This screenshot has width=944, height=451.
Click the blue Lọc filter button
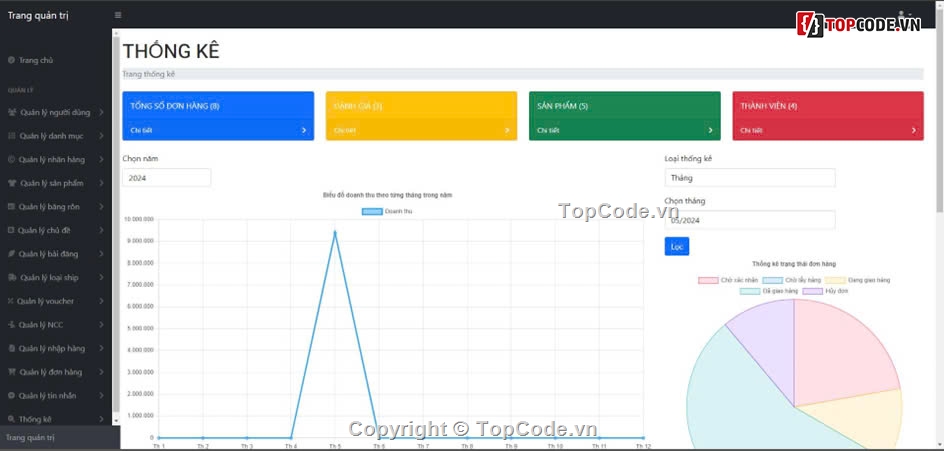pos(677,246)
